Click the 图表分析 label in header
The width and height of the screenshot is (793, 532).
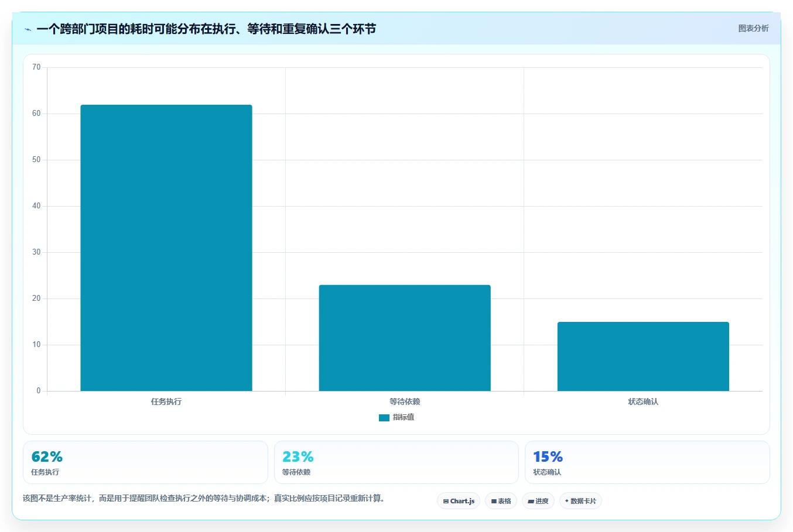pos(753,28)
